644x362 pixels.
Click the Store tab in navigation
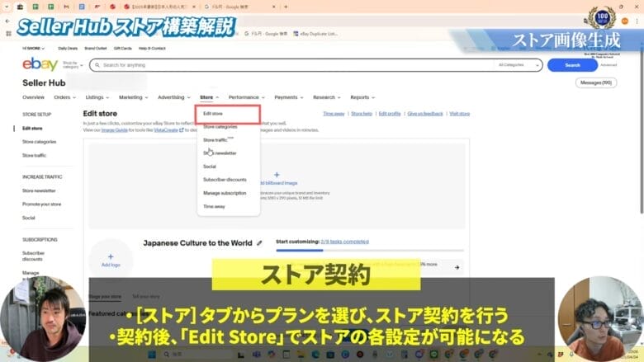coord(209,97)
